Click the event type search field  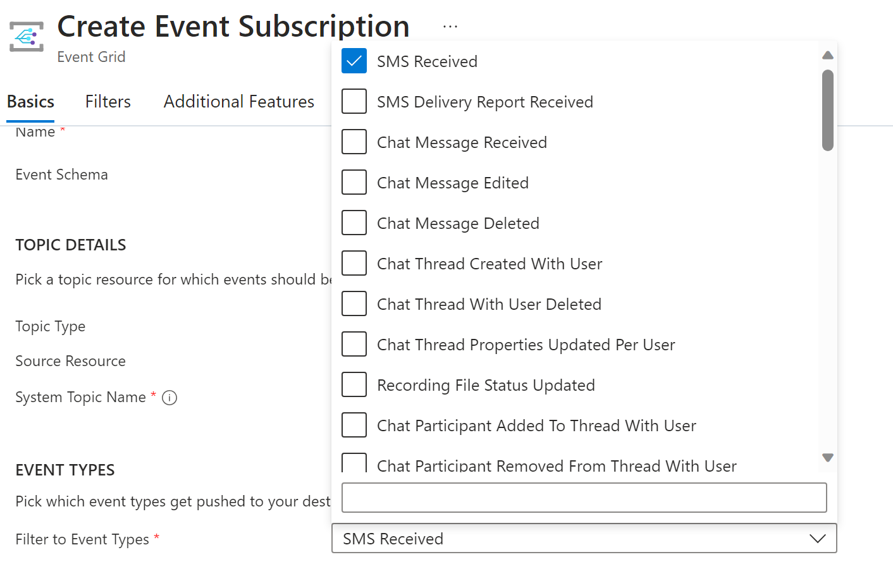tap(583, 498)
